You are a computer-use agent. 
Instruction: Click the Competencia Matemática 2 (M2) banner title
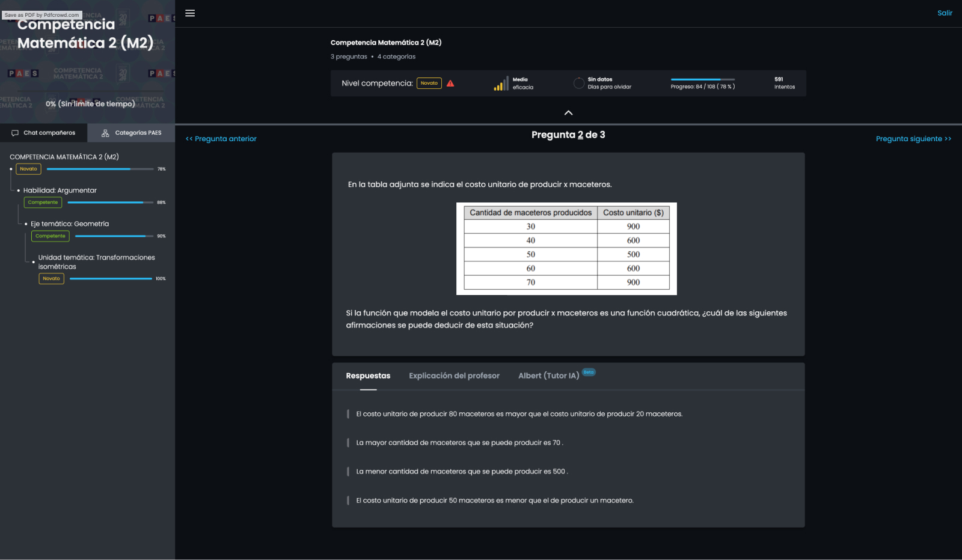85,34
